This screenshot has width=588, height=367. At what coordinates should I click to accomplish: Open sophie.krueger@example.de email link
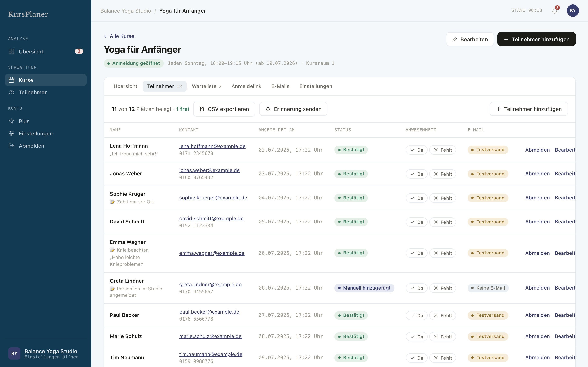point(213,198)
